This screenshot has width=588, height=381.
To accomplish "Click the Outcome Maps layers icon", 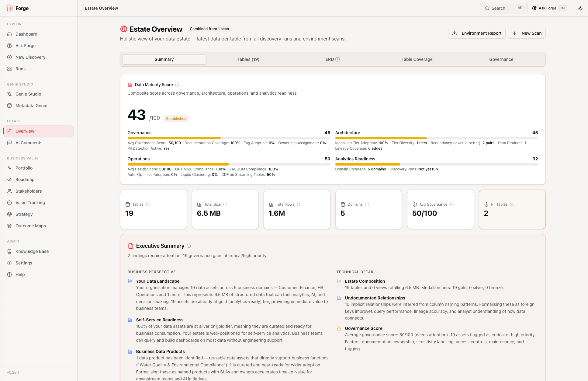I will [x=9, y=226].
